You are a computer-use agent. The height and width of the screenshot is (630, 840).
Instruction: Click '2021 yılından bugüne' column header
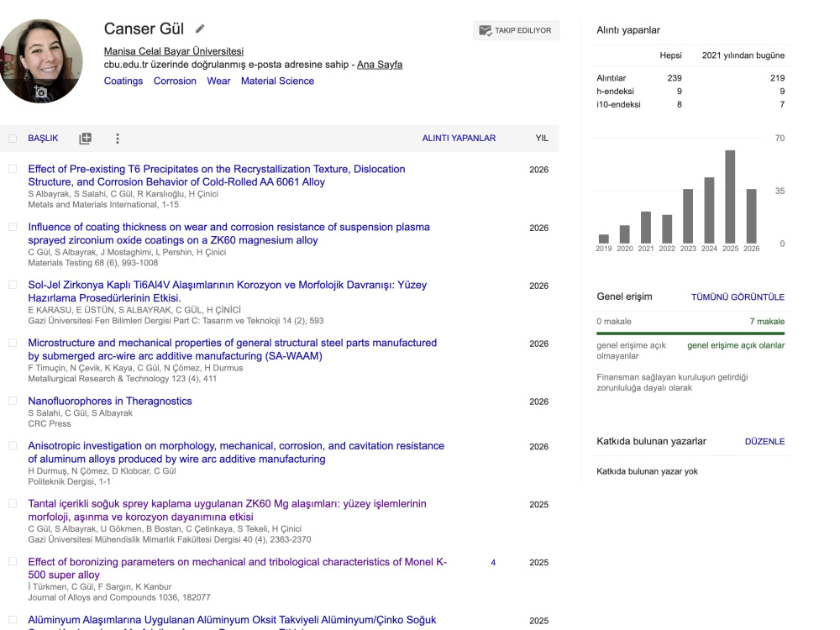point(743,55)
